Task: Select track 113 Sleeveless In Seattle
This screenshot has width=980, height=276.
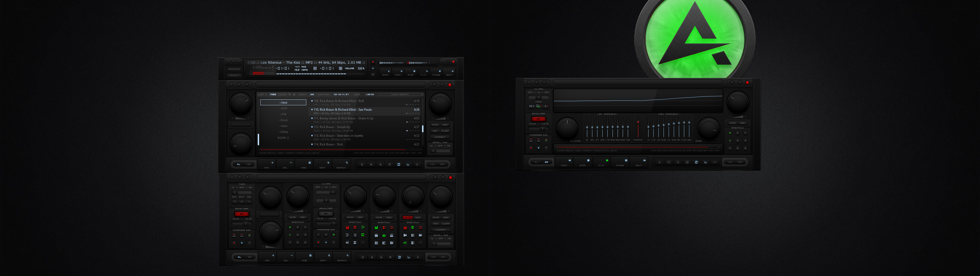Action: point(364,138)
